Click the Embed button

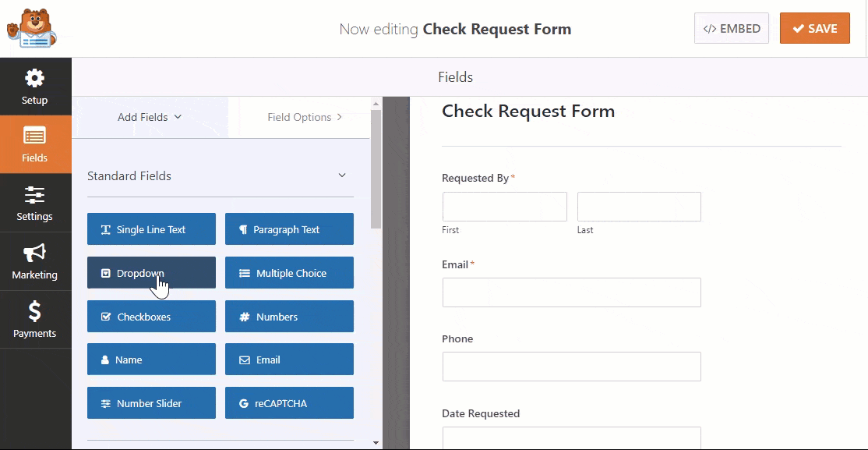click(732, 29)
